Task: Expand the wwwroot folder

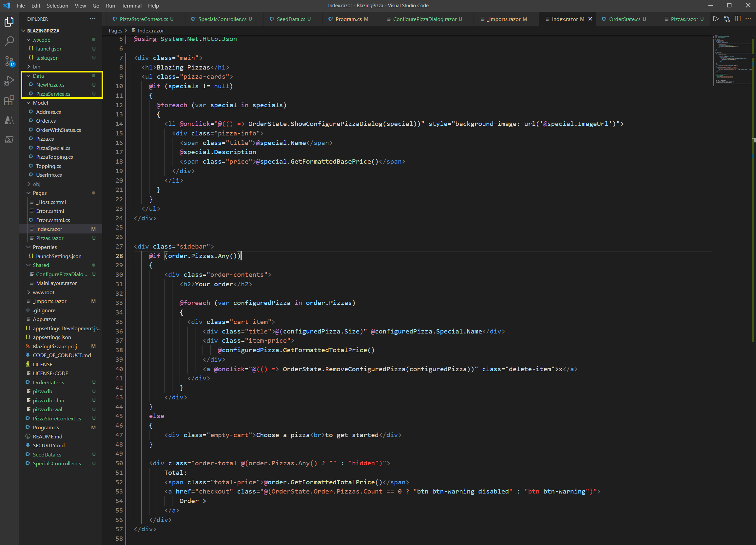Action: [43, 292]
